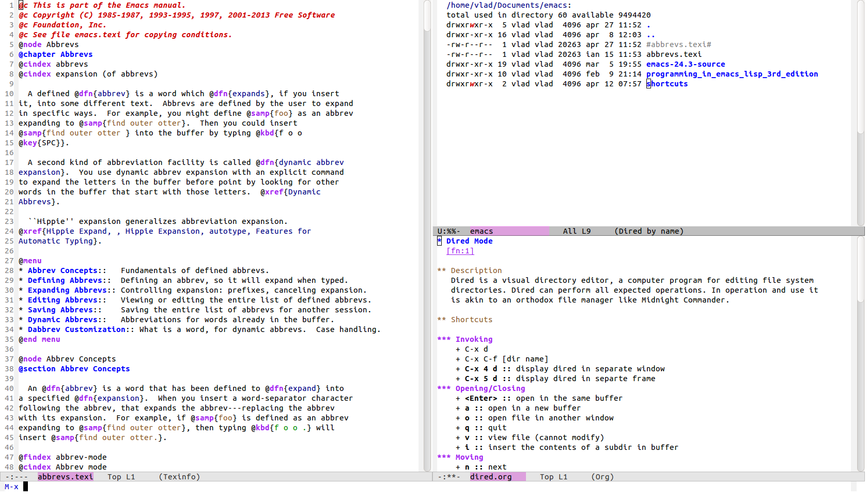This screenshot has width=868, height=498.
Task: Click 'Top L1' position in texinfo mode line
Action: pyautogui.click(x=121, y=477)
